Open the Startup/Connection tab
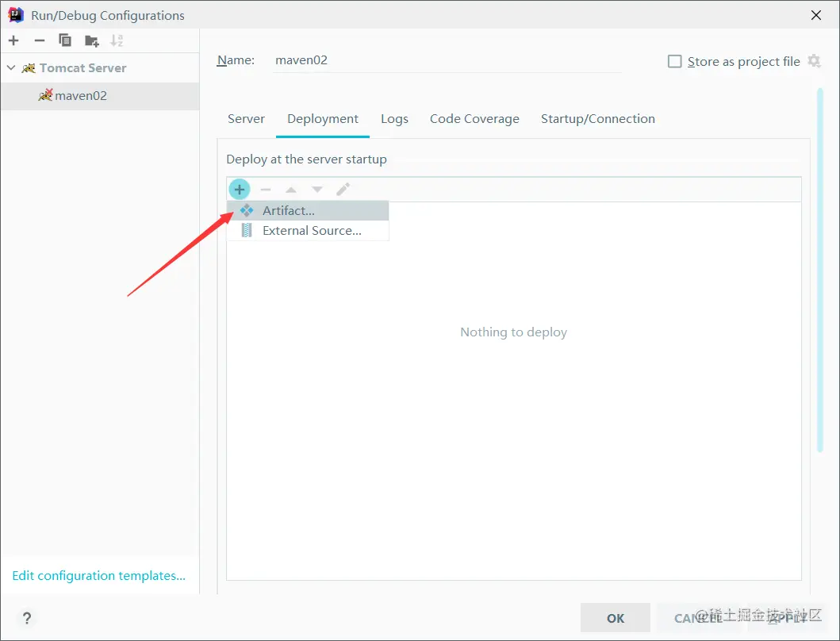Image resolution: width=840 pixels, height=641 pixels. 598,119
